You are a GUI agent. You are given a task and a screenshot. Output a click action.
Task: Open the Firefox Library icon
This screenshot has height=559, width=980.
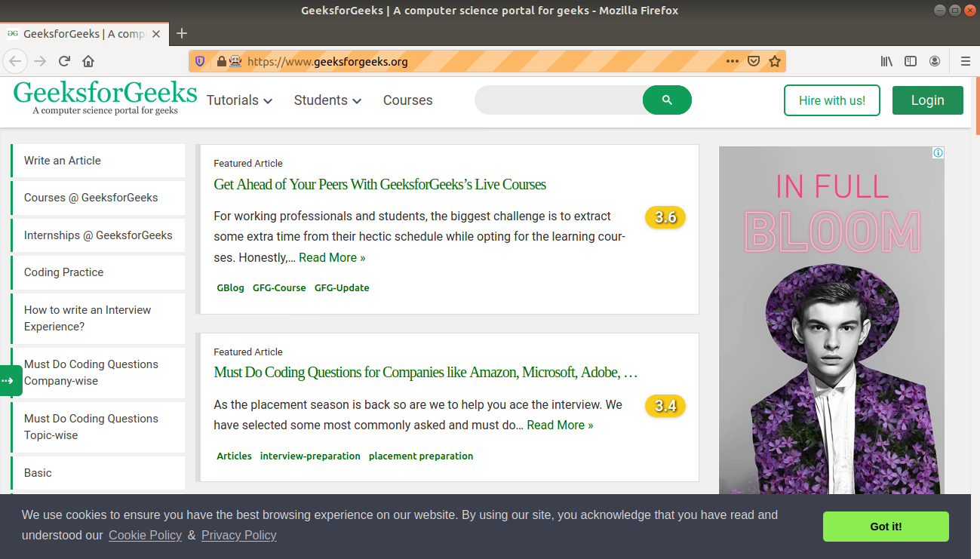coord(886,61)
